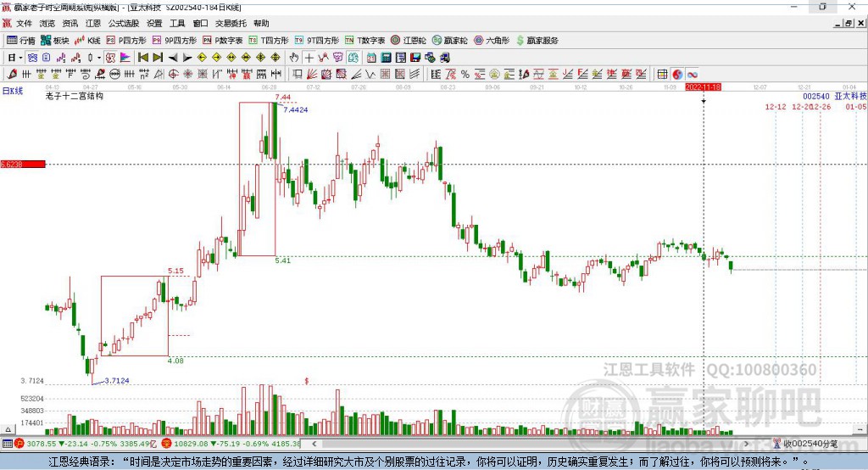868x470 pixels.
Task: Open the 江恩轮 Gann wheel
Action: [x=409, y=41]
